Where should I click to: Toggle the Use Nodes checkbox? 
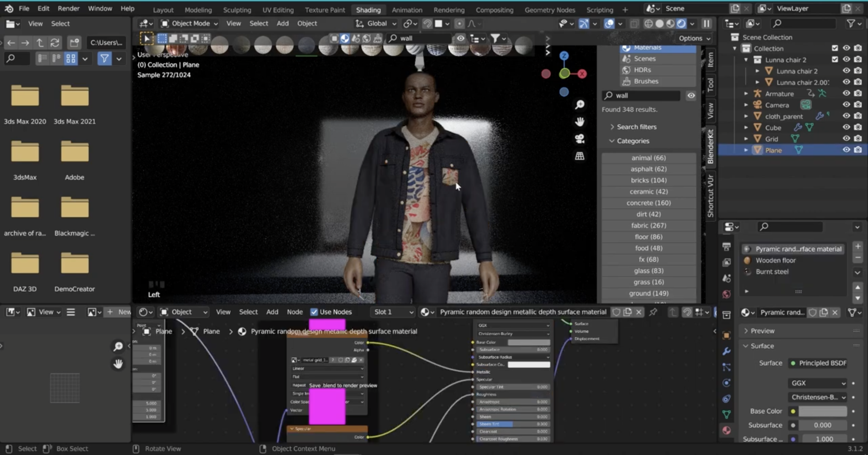tap(313, 312)
